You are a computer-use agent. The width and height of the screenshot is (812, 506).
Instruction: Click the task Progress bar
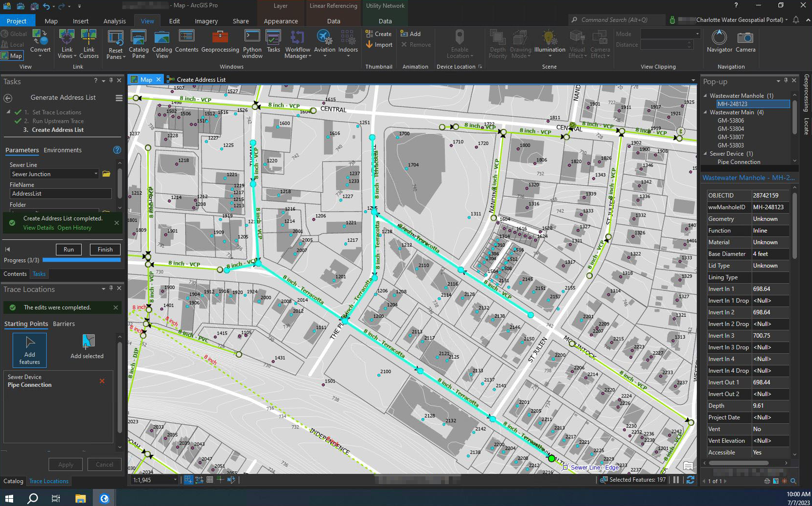point(81,260)
